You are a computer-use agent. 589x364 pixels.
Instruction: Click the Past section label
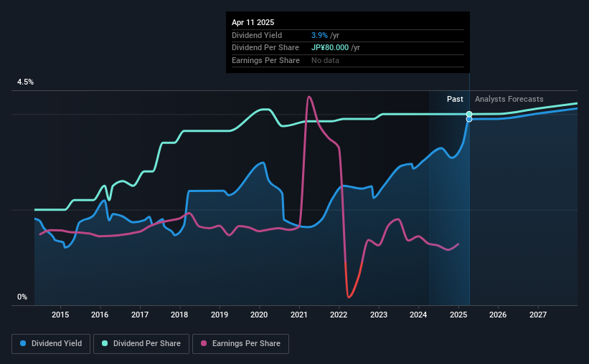pos(455,99)
